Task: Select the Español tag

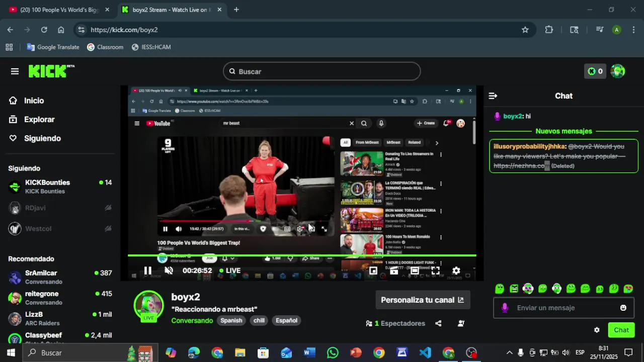Action: point(286,320)
